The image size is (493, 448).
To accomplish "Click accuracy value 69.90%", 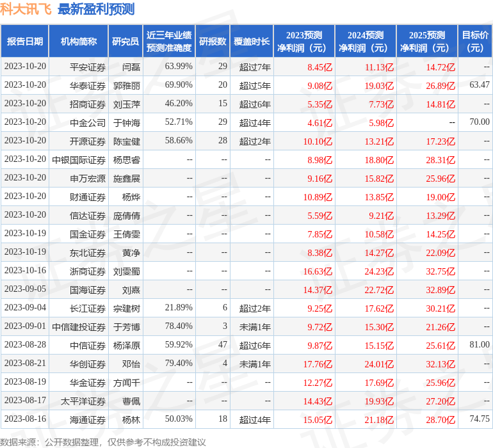I will click(x=179, y=84).
